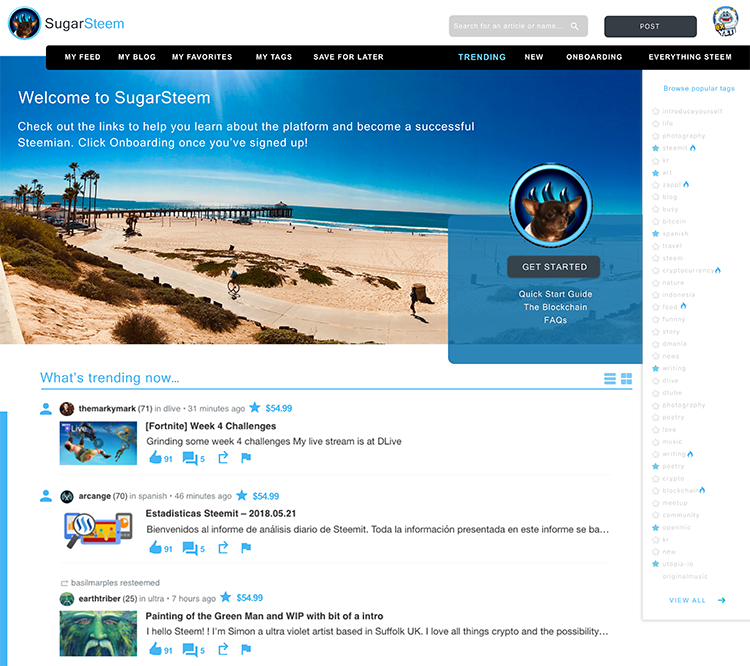
Task: Share the Estadisticas Steemit post
Action: pos(223,548)
